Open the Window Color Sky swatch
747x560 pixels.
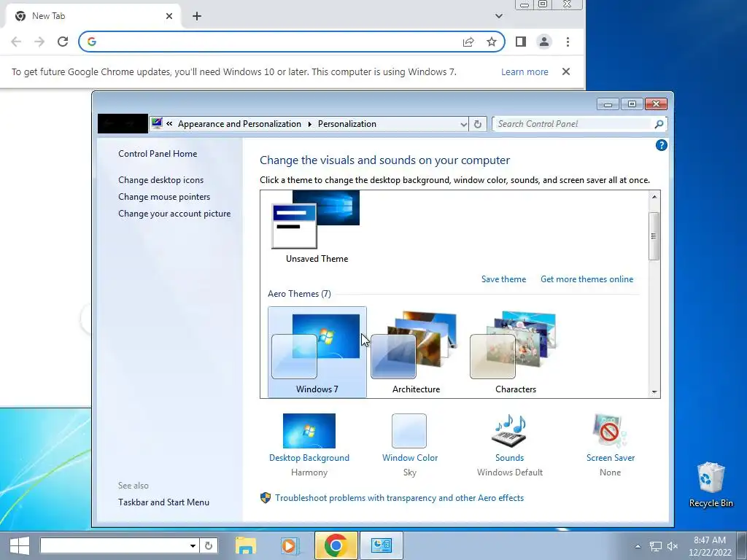[409, 431]
